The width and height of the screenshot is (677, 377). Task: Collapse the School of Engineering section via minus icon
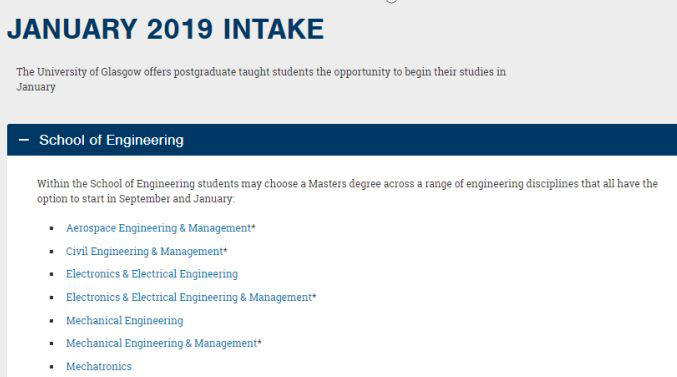tap(24, 140)
